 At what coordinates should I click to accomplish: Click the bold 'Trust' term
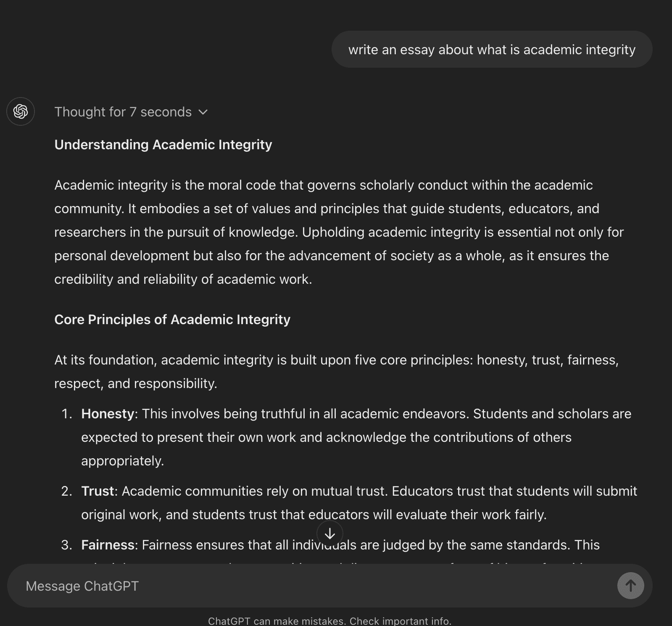pos(98,491)
